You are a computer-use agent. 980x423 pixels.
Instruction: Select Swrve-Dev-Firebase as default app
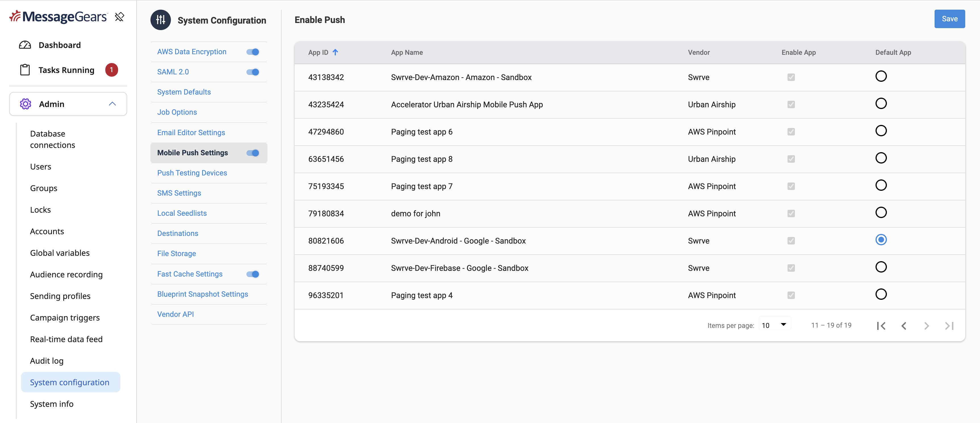pyautogui.click(x=881, y=267)
